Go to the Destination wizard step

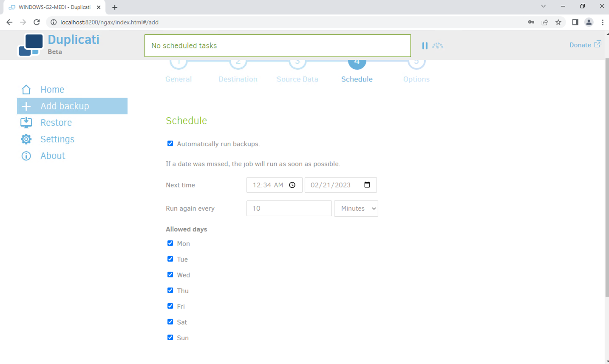pyautogui.click(x=238, y=79)
